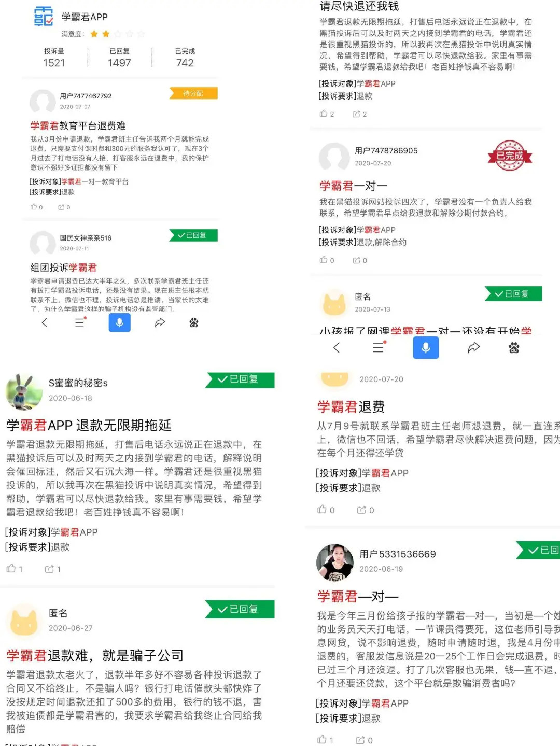Tap the 学霸君APP logo icon
The height and width of the screenshot is (746, 560).
tap(44, 17)
